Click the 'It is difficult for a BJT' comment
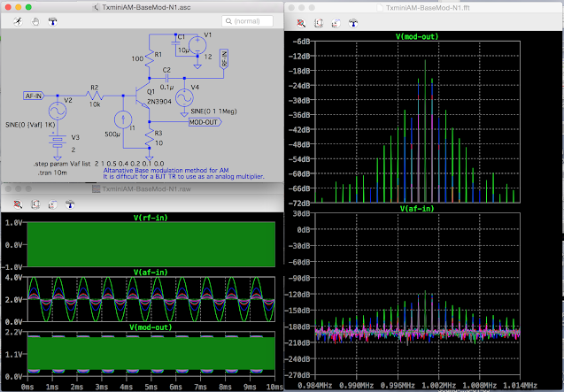The width and height of the screenshot is (564, 392). click(183, 177)
